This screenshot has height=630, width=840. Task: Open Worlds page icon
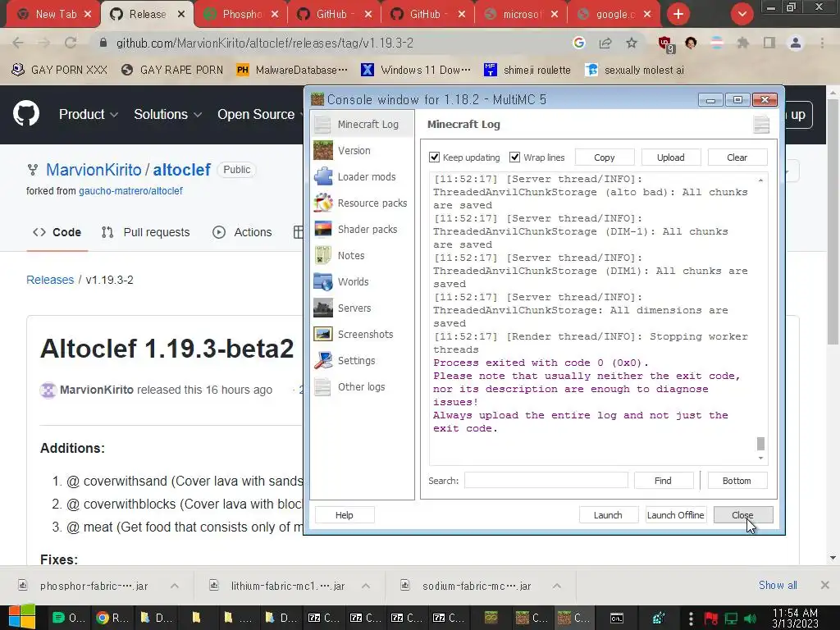coord(323,282)
